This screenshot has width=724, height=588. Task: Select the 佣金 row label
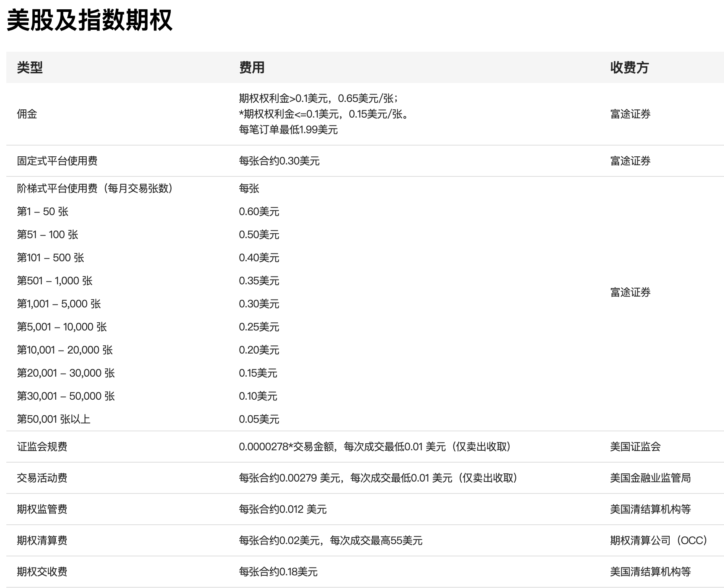click(27, 114)
